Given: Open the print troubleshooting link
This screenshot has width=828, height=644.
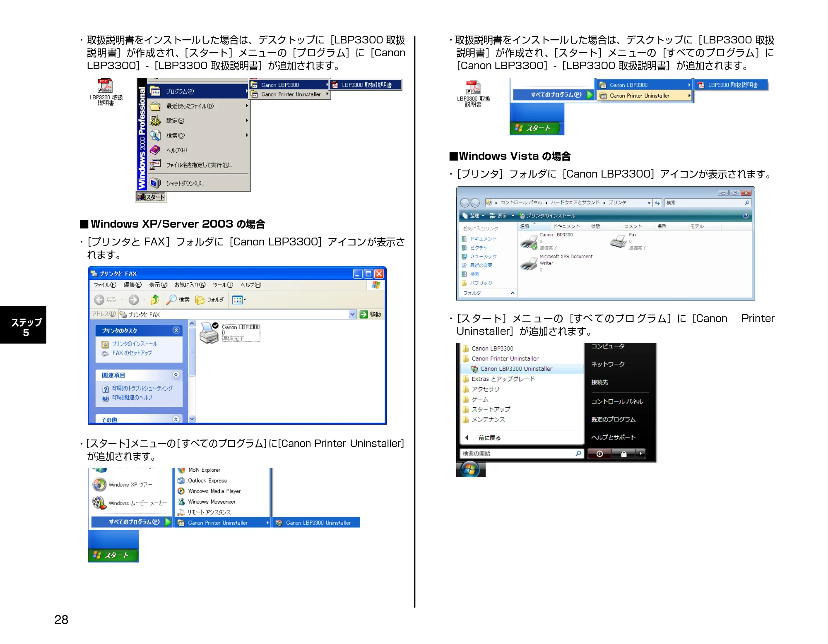Looking at the screenshot, I should (142, 388).
